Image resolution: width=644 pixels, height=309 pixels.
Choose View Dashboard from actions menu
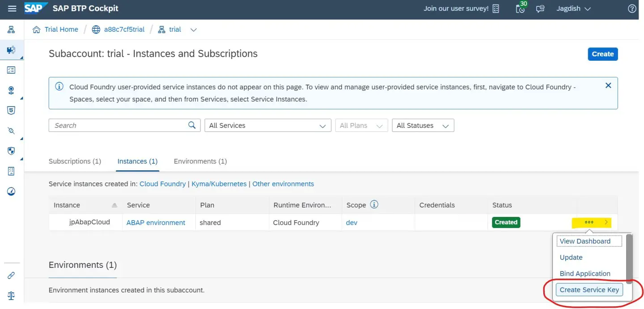click(x=589, y=241)
